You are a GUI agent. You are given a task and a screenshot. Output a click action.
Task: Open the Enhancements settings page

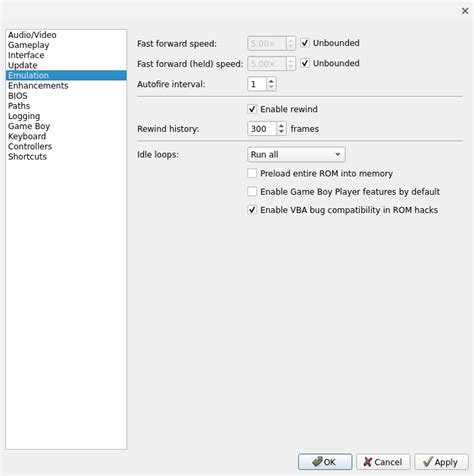(38, 86)
